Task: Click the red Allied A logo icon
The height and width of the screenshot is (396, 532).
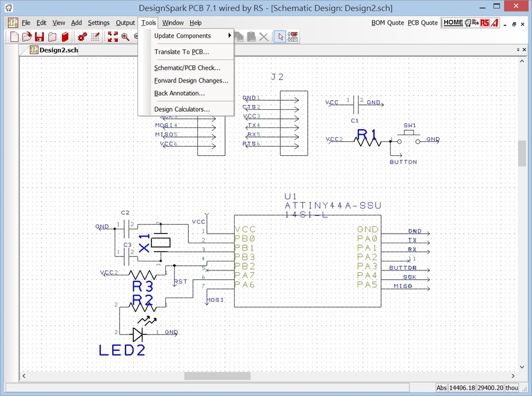Action: (x=495, y=23)
